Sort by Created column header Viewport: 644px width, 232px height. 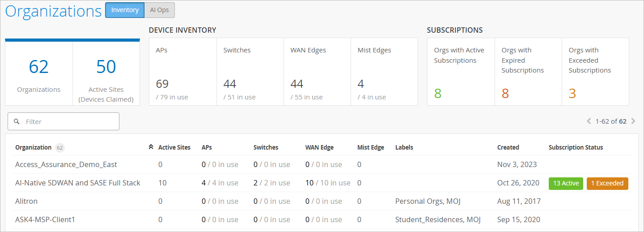point(508,147)
